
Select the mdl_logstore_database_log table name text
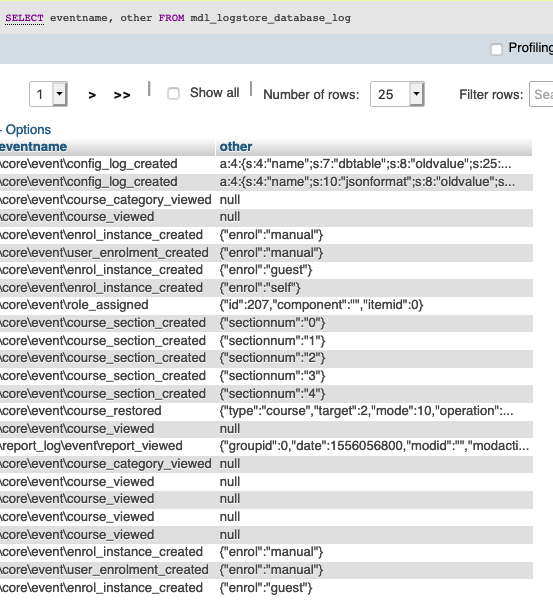coord(271,18)
